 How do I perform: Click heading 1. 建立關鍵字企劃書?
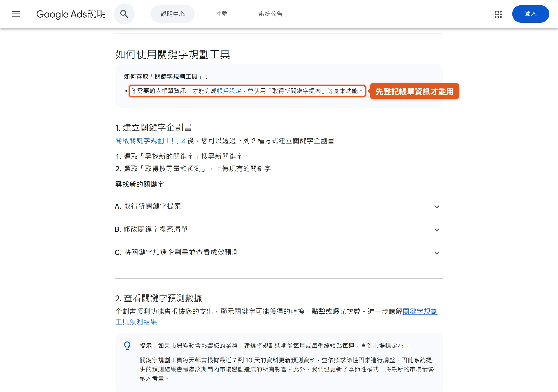pos(154,128)
